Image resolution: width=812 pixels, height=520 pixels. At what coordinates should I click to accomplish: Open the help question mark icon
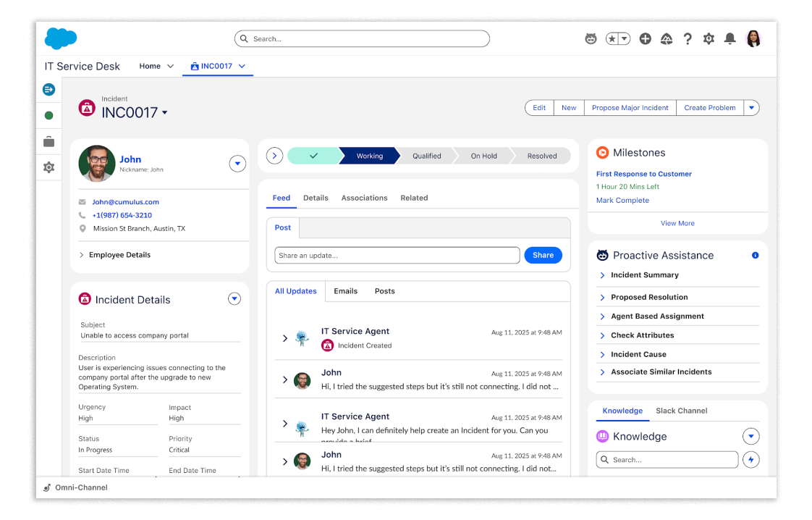688,39
